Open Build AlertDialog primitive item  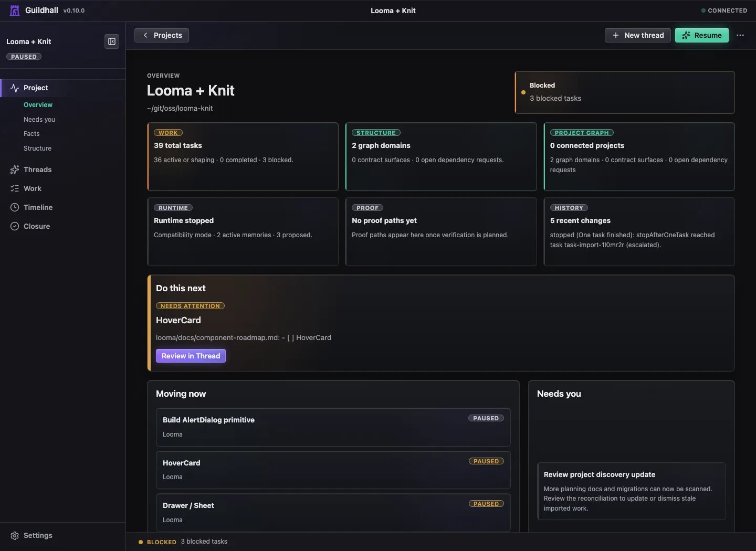[x=333, y=427]
